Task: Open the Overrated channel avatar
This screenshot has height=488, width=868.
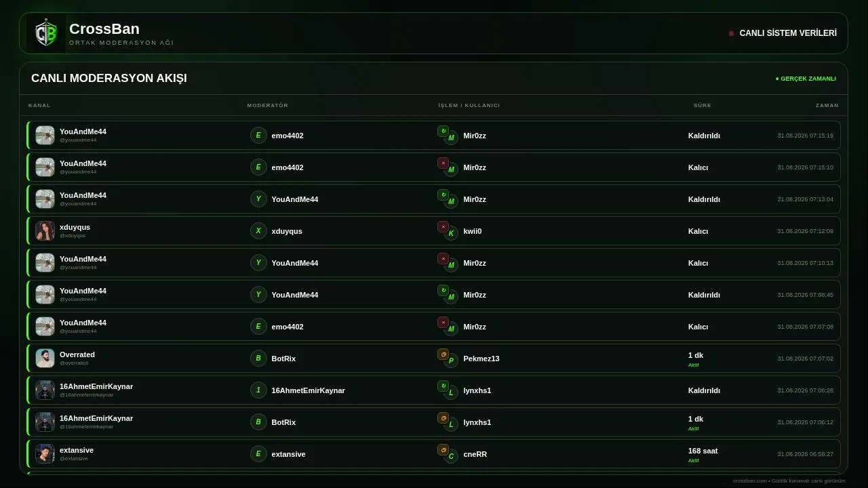Action: pos(45,358)
